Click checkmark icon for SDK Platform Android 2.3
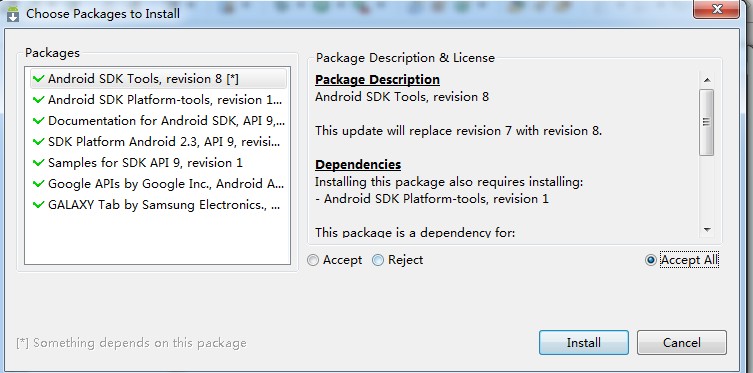The image size is (753, 373). point(38,142)
